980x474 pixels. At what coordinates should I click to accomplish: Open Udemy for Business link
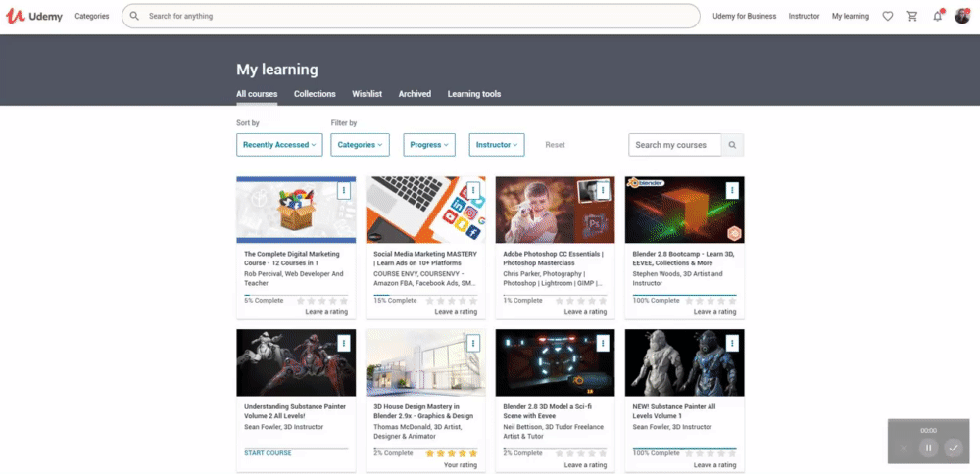coord(745,17)
